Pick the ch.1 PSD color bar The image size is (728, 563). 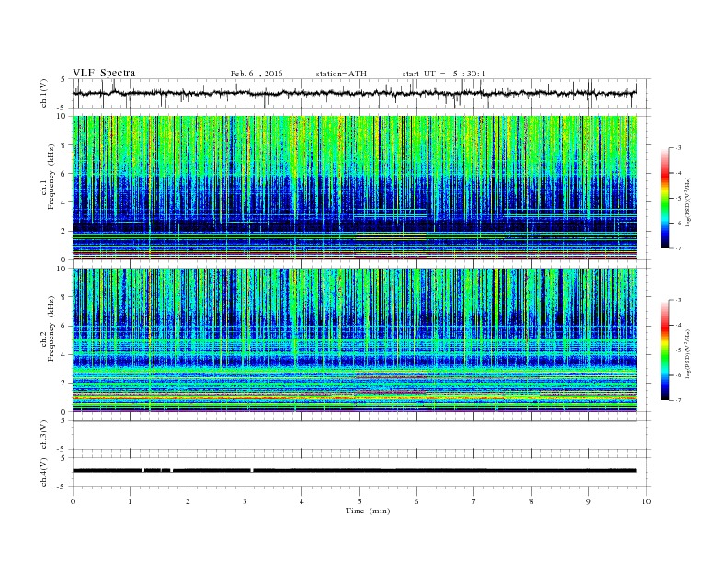point(665,198)
